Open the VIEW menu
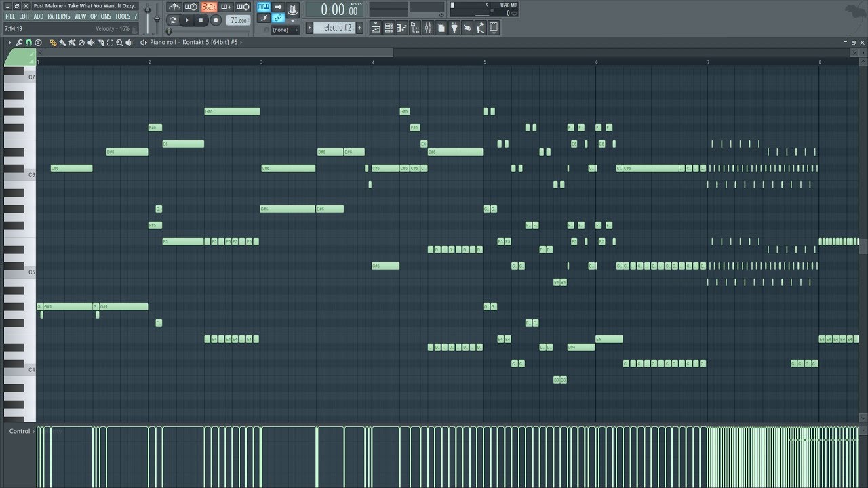The image size is (868, 488). click(x=80, y=16)
